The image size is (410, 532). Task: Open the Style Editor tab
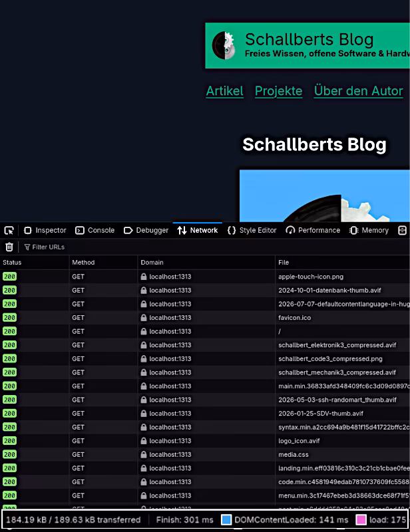[252, 230]
